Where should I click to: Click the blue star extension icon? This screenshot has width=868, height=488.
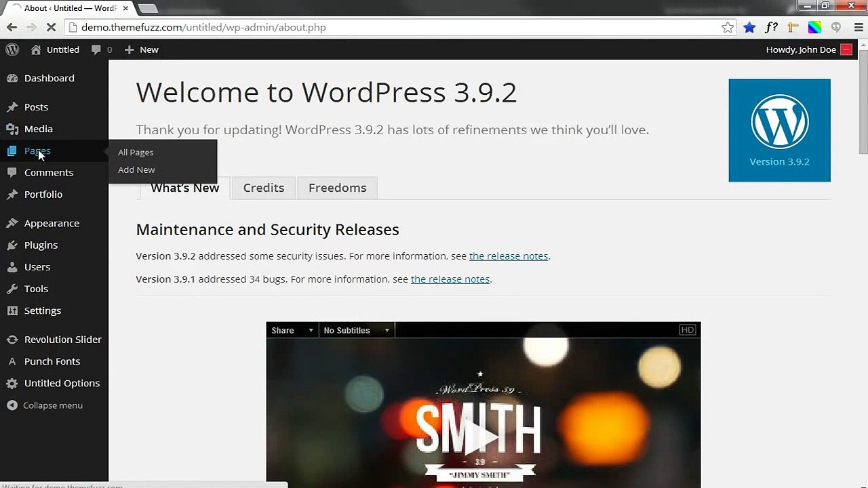tap(749, 27)
